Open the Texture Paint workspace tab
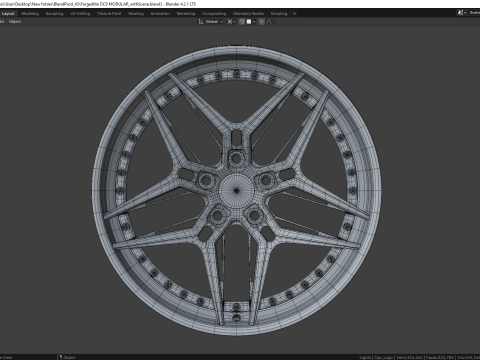480x360 pixels. 109,14
